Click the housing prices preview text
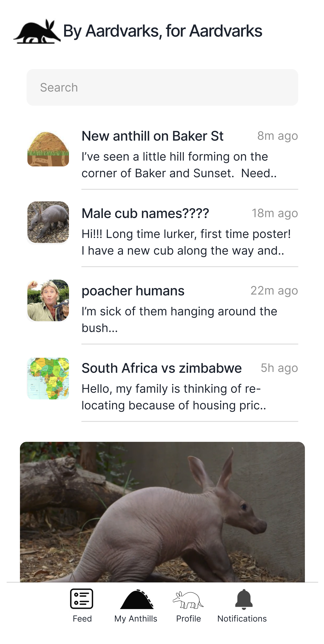Viewport: 324px width, 644px height. 174,397
